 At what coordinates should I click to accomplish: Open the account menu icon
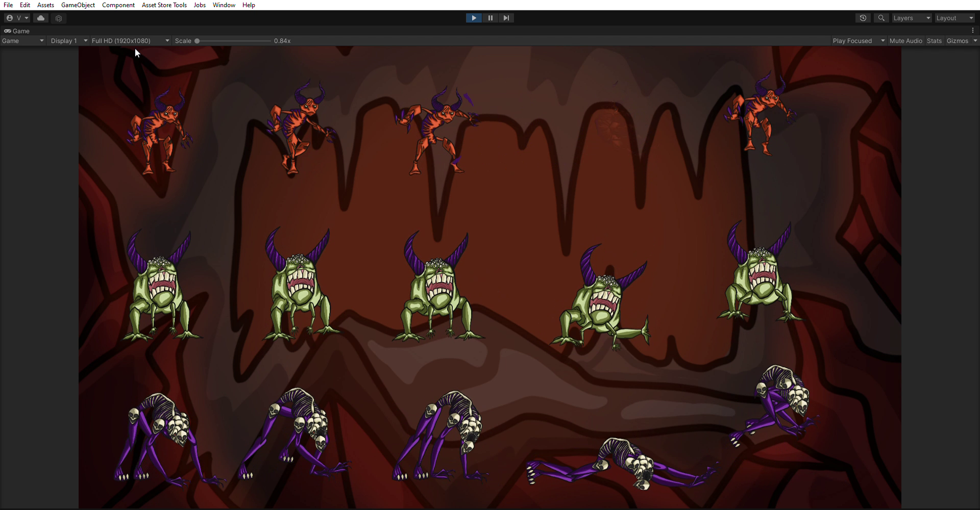(17, 18)
